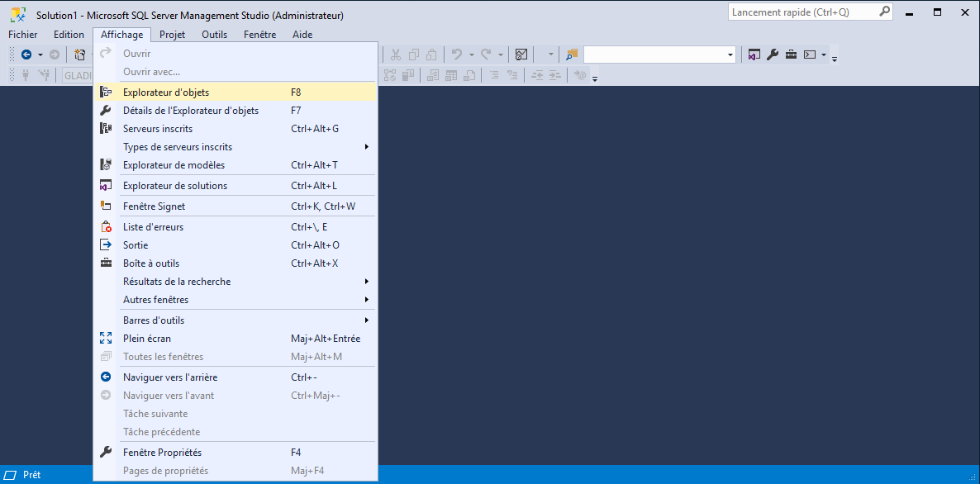
Task: Expand Barres d'outils submenu
Action: 367,320
